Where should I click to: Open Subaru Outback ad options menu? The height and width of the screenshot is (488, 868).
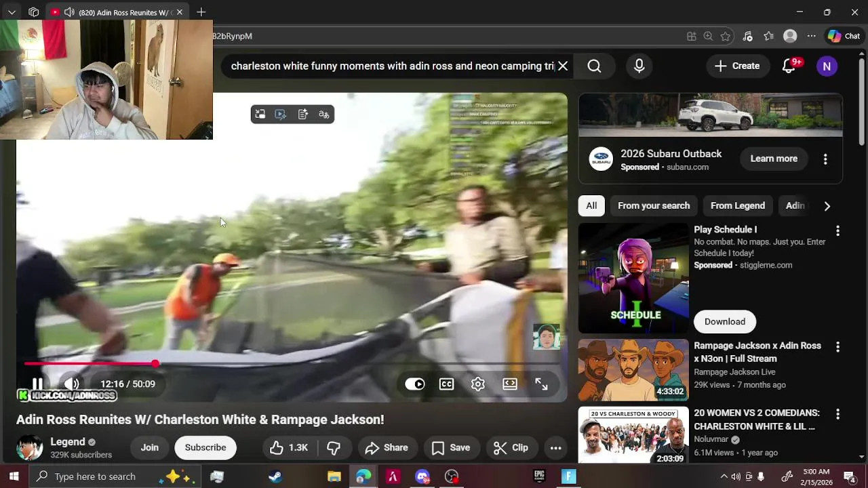coord(825,159)
